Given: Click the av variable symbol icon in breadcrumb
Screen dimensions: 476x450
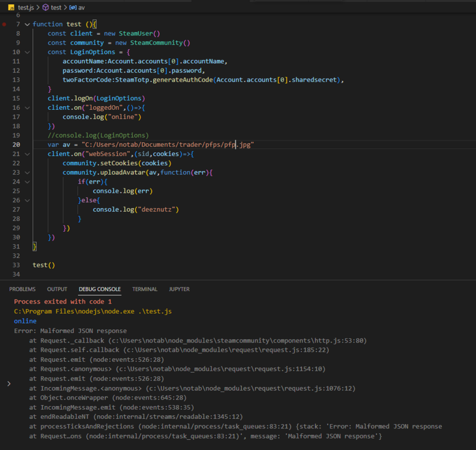Looking at the screenshot, I should 73,7.
